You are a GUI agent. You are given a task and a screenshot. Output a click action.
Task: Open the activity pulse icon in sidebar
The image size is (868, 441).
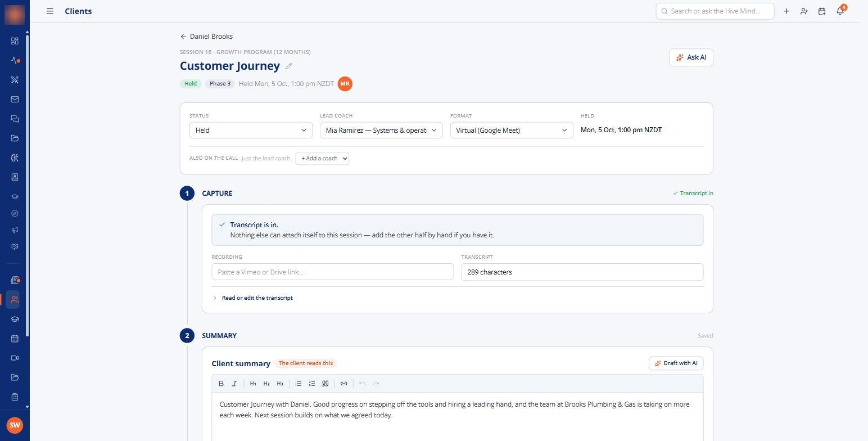point(15,60)
